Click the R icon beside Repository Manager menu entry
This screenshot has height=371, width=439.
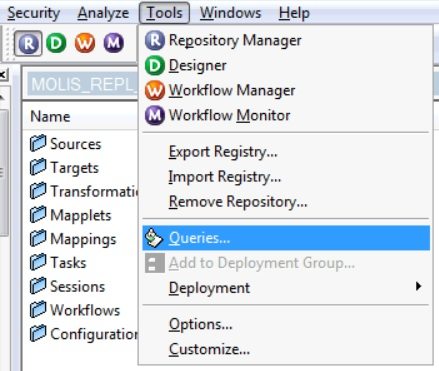pyautogui.click(x=155, y=40)
